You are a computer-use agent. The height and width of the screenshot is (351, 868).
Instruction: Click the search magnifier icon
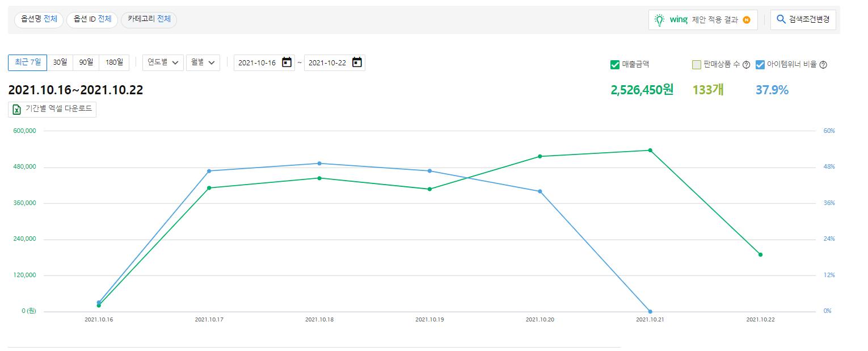pos(781,19)
